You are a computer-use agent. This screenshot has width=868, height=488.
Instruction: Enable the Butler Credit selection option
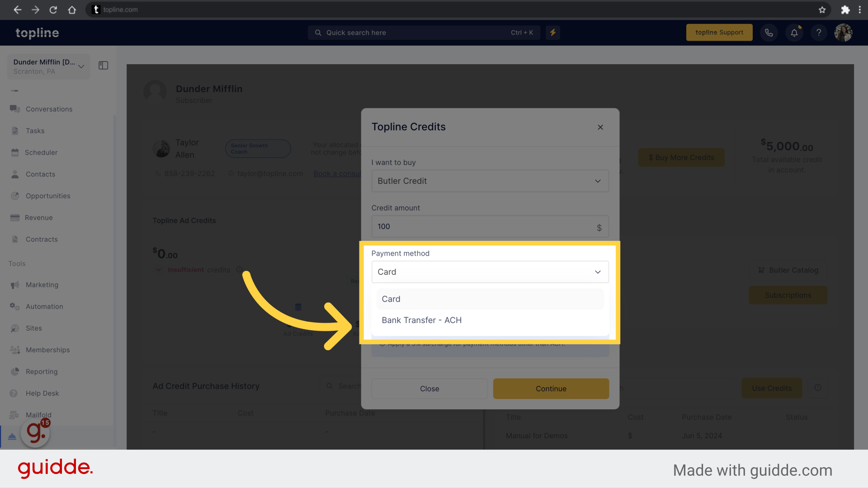click(x=490, y=181)
